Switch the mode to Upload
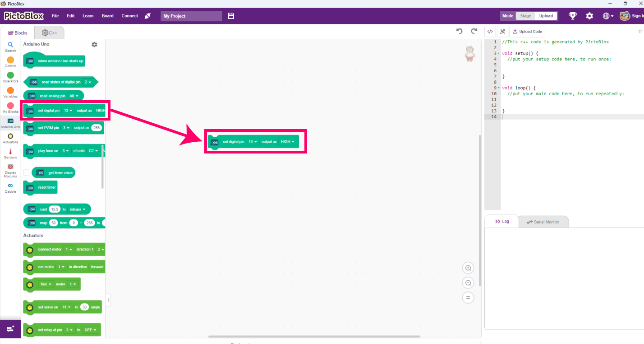 tap(546, 16)
